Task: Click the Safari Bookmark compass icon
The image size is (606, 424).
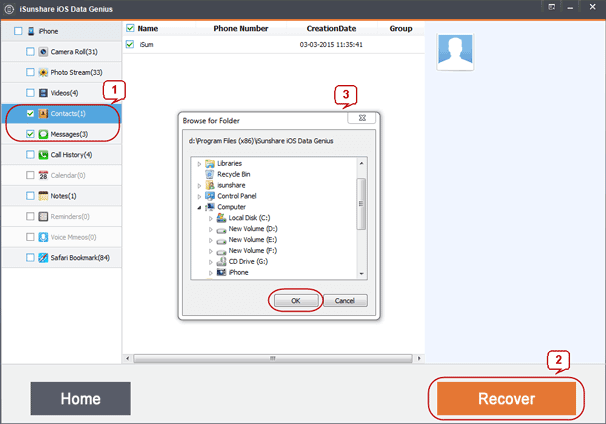Action: [x=43, y=258]
